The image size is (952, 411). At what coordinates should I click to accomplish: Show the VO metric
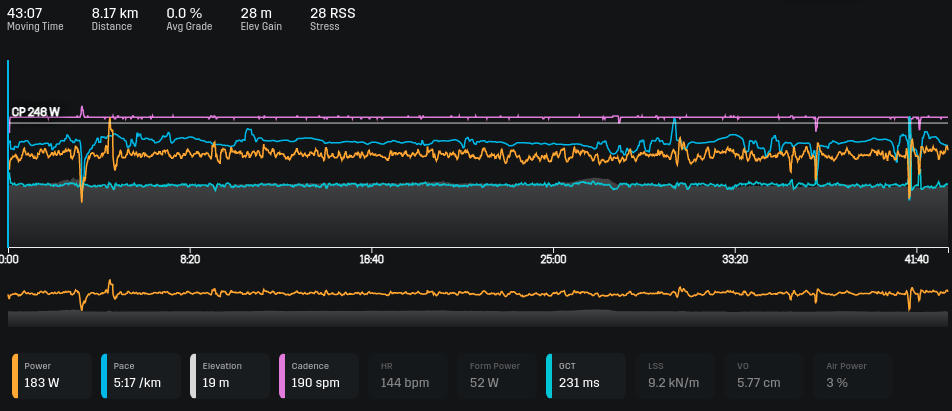[x=764, y=375]
